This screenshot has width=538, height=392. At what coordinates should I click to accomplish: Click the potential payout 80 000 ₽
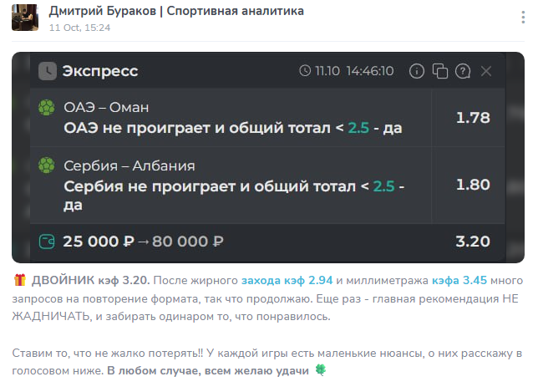point(188,242)
